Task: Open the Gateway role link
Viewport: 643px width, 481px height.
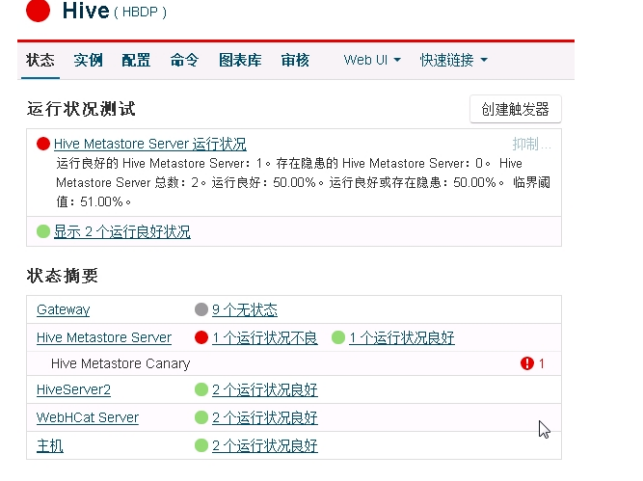Action: 63,310
